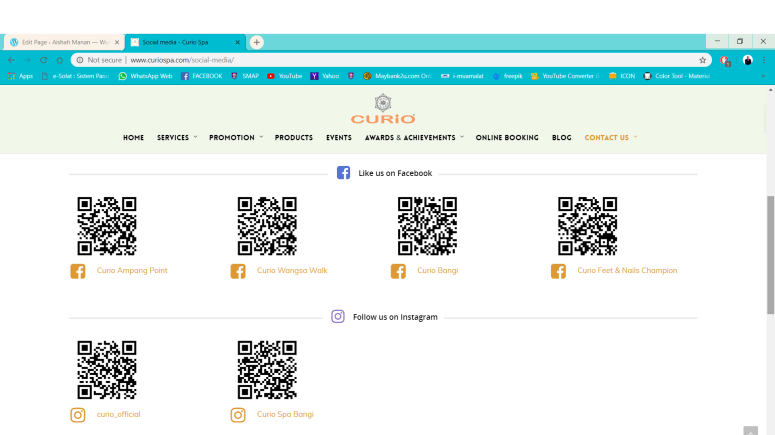This screenshot has height=435, width=775.
Task: Open the user profile avatar icon
Action: 747,60
